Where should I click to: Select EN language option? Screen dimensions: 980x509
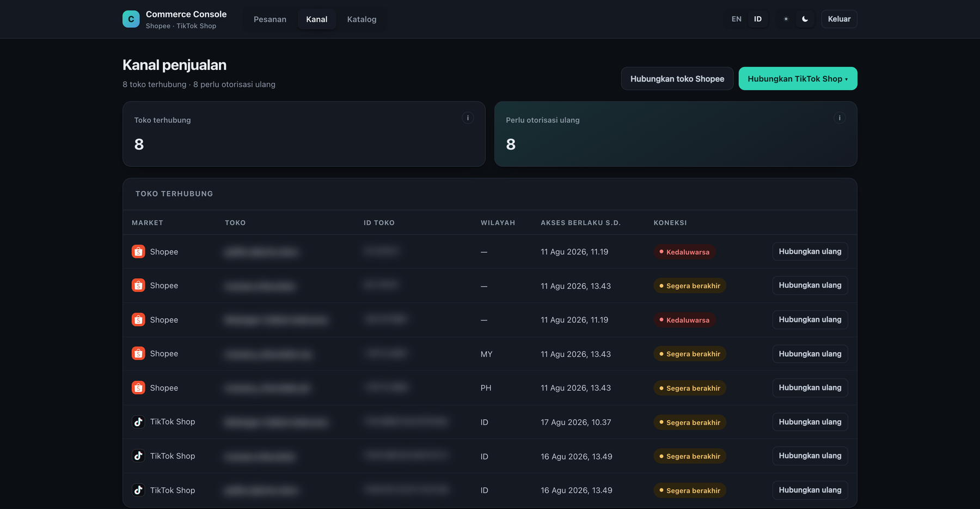pyautogui.click(x=736, y=19)
